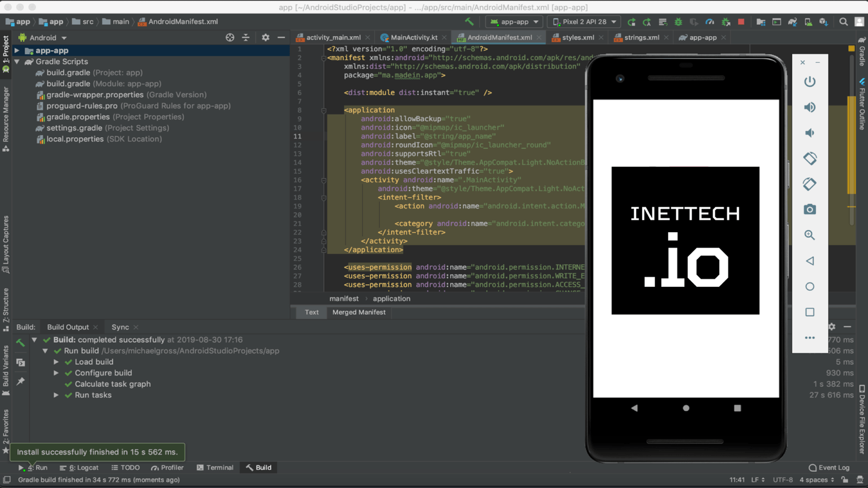Click emulator sidebar home circle

point(810,286)
